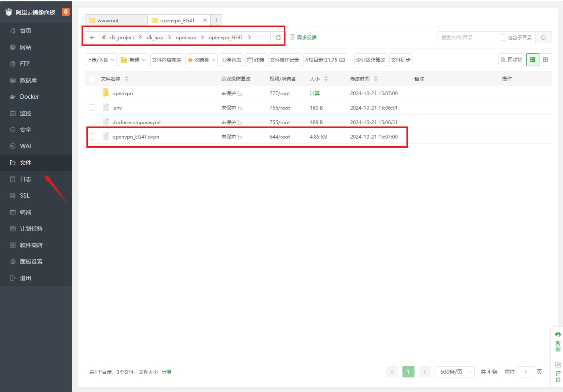Screen dimensions: 563x392
Task: Click the page number jump field
Action: click(526, 372)
